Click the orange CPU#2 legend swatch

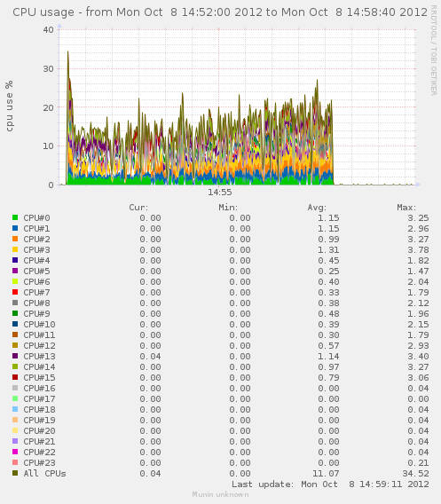(15, 239)
